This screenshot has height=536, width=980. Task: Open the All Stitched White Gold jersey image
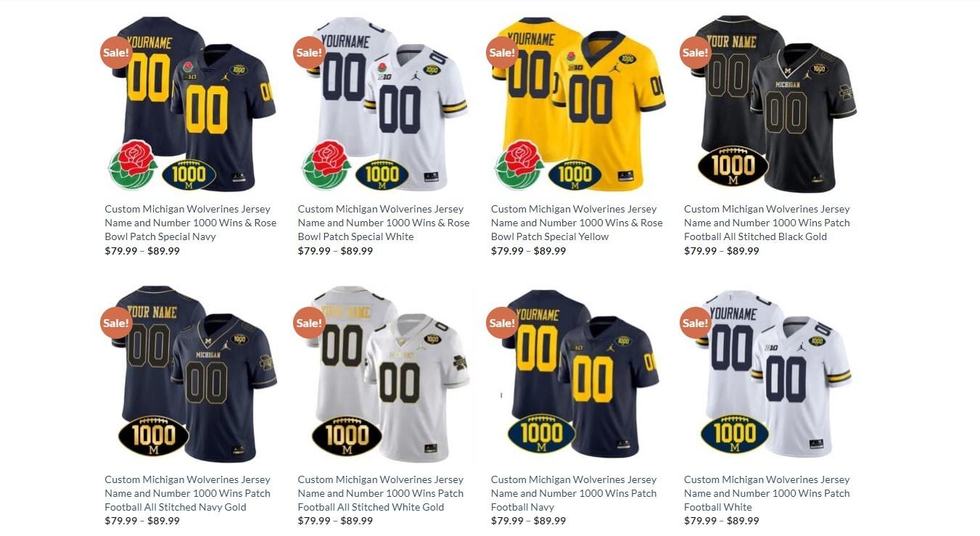(384, 374)
